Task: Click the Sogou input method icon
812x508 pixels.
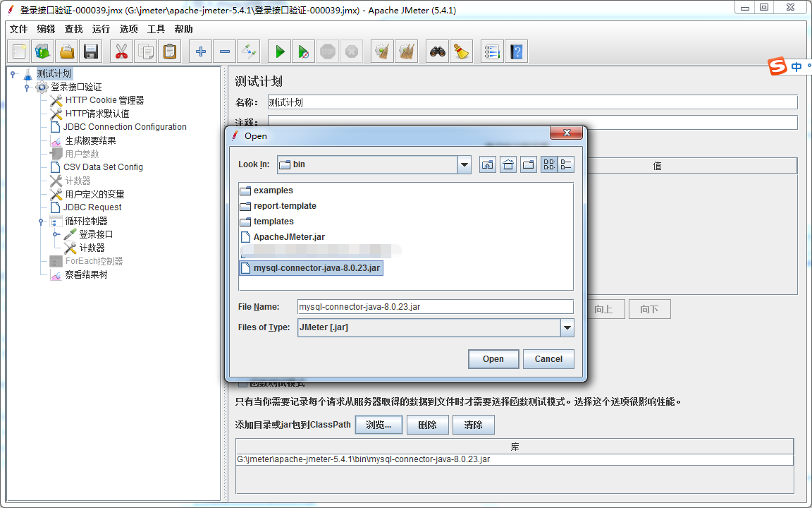Action: [x=777, y=67]
